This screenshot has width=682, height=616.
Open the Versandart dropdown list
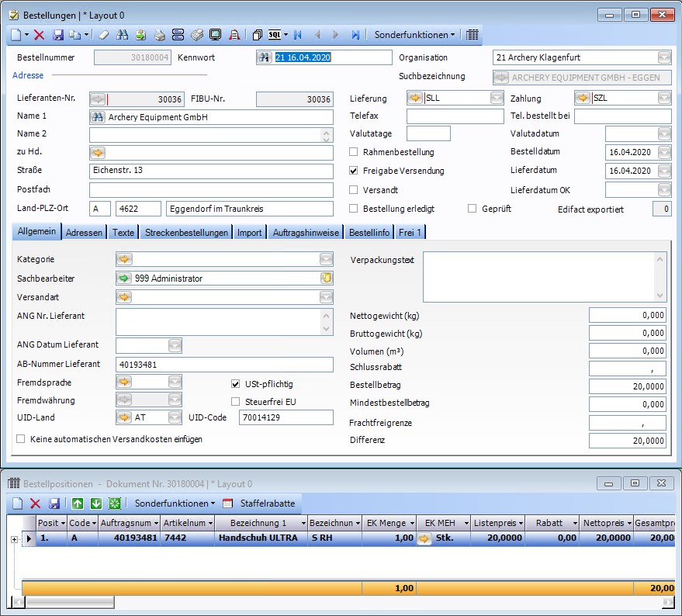coord(326,297)
